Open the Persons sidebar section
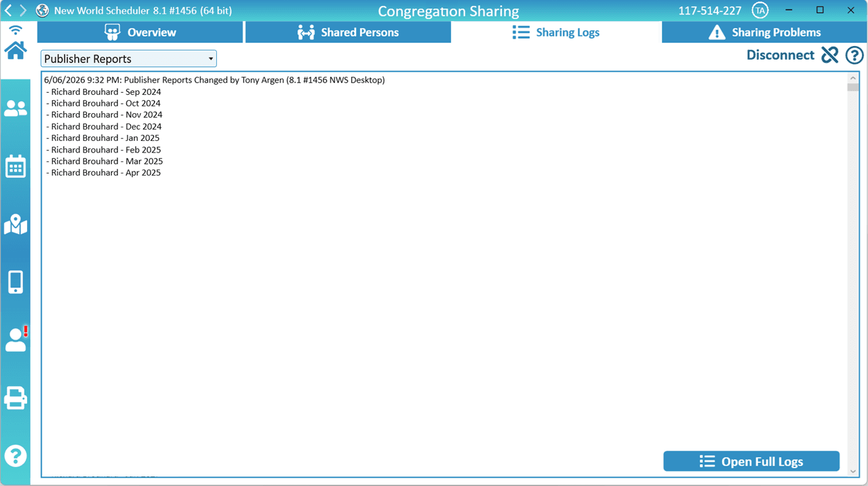 click(x=16, y=108)
